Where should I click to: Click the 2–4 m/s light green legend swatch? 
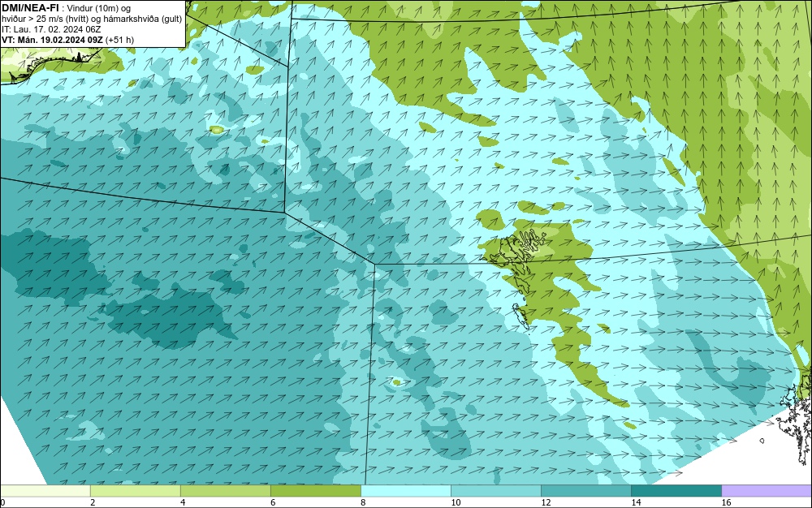[x=135, y=490]
